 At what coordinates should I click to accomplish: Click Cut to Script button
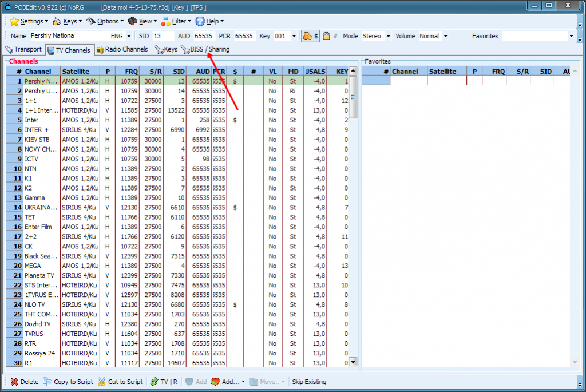(120, 382)
